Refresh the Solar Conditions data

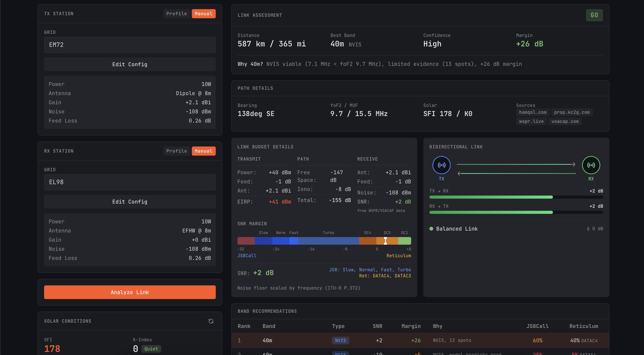click(x=211, y=321)
